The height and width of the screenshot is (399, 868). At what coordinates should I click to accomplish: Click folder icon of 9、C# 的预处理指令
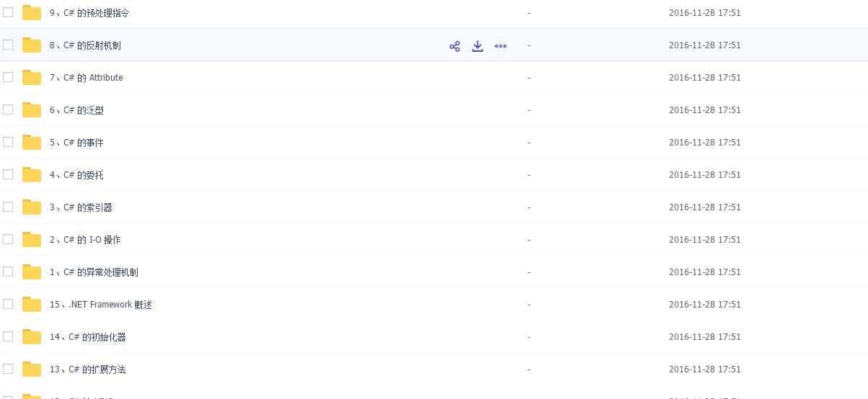coord(32,12)
